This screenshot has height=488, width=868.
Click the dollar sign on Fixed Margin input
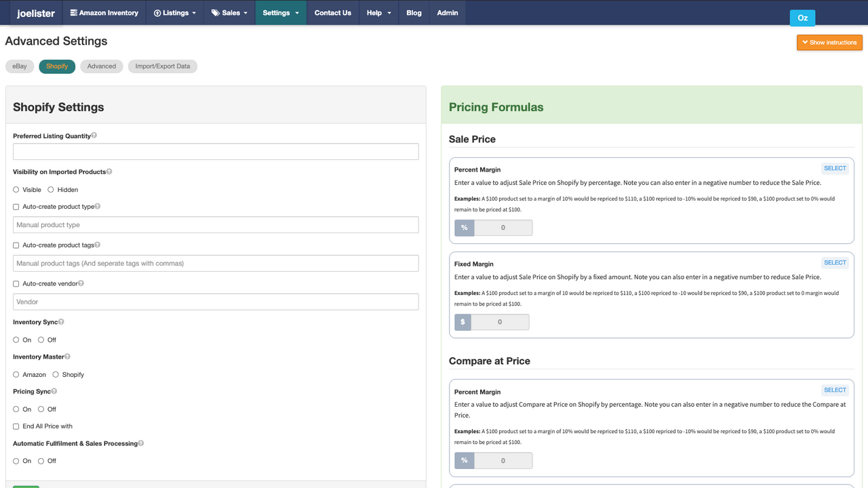(x=462, y=322)
